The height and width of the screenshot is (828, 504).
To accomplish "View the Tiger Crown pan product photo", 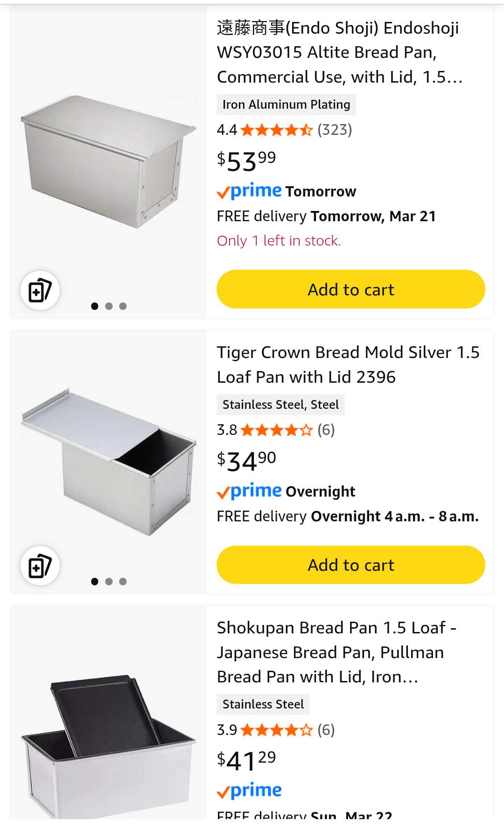I will pos(108,461).
